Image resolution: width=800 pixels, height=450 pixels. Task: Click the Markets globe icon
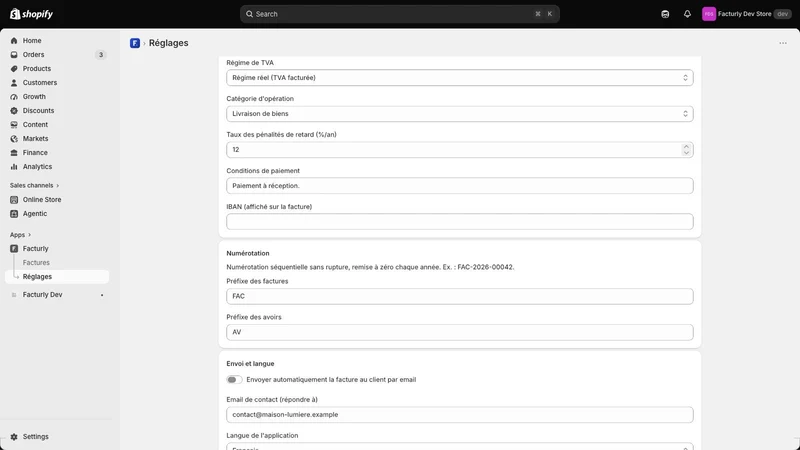[14, 139]
